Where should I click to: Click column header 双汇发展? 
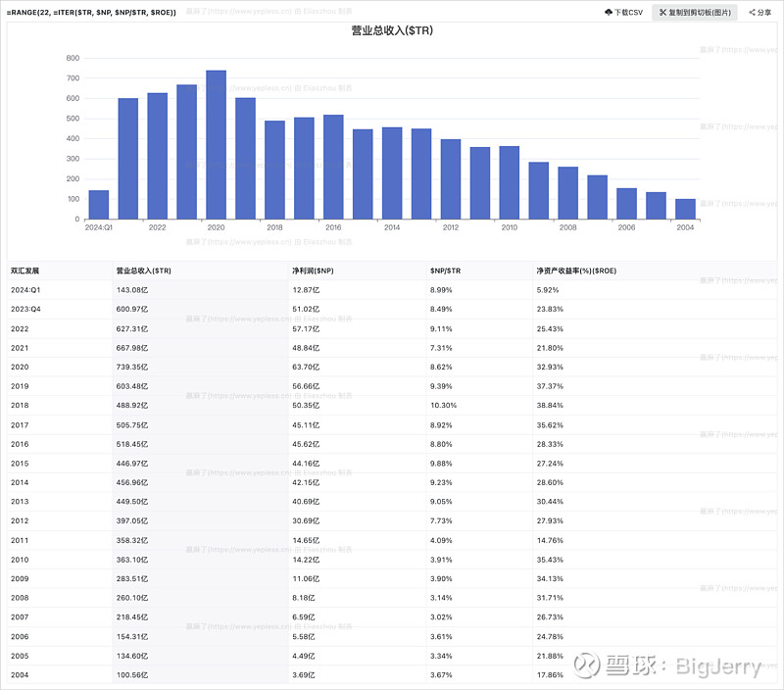pos(24,271)
